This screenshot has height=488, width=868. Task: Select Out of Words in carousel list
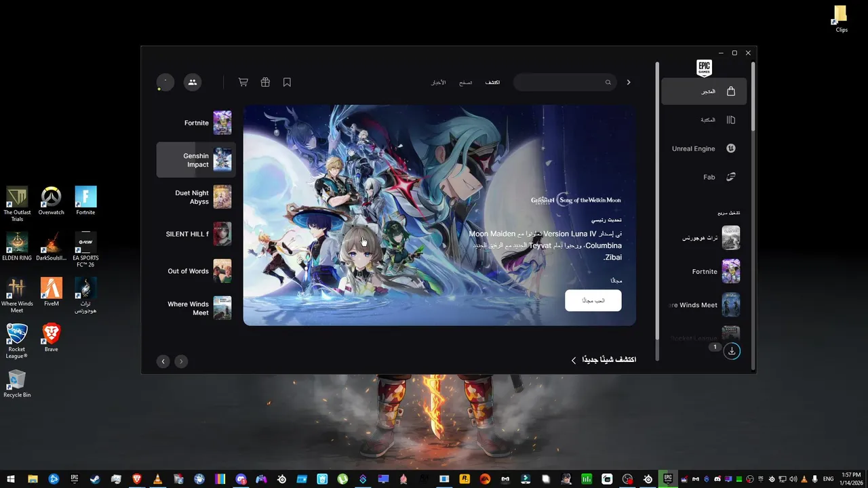coord(196,271)
